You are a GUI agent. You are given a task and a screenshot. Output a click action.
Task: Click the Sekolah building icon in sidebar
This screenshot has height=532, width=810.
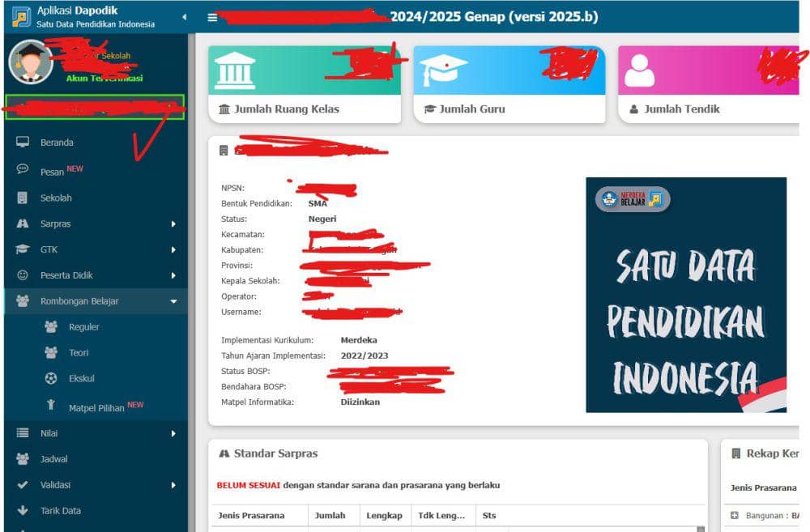(22, 198)
